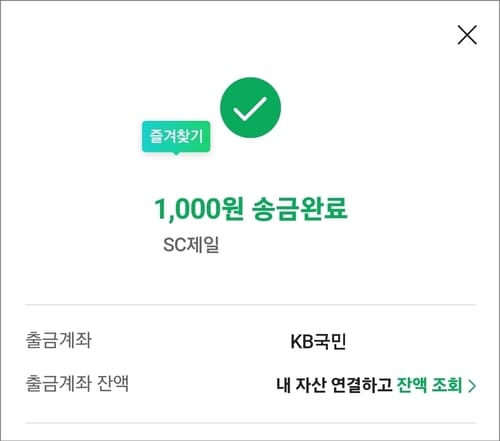Select the 1,000원 송금완료 heading
This screenshot has width=500, height=441.
click(x=251, y=209)
